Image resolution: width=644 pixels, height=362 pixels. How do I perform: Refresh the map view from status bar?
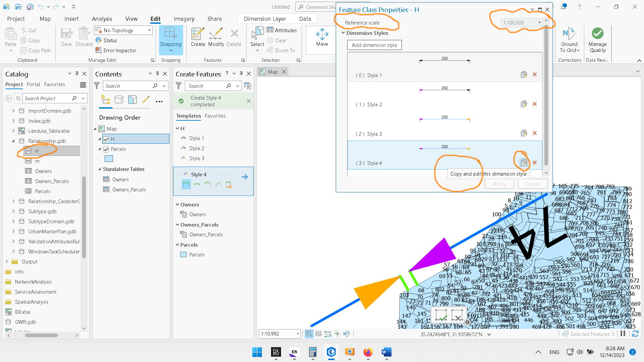tap(635, 334)
